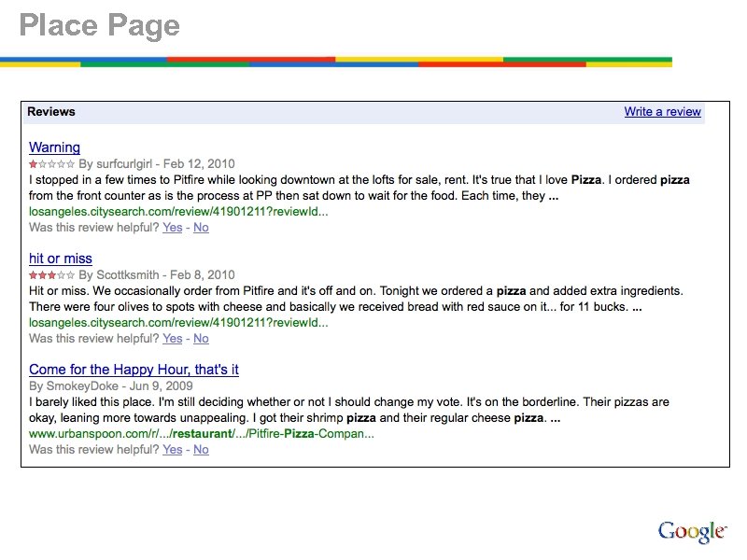Click Yes under the hit or miss review
Image resolution: width=747 pixels, height=560 pixels.
point(172,338)
